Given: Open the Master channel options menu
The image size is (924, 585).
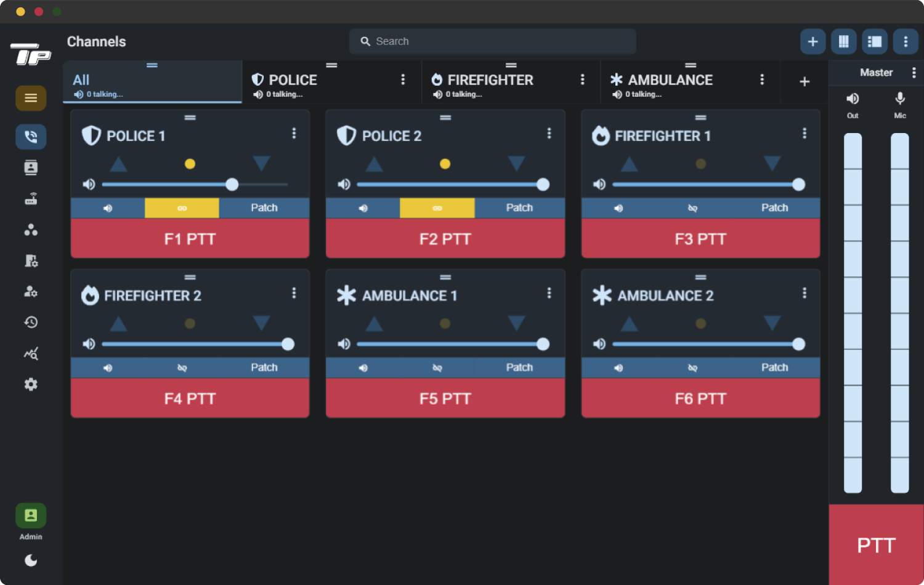Looking at the screenshot, I should pos(914,72).
